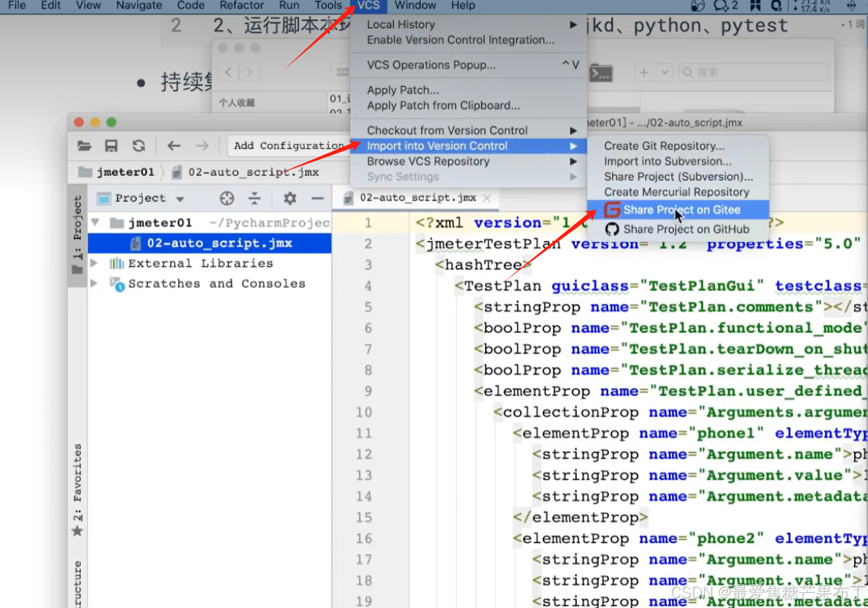Collapse the jmeter01 project tree node
The image size is (868, 608).
click(x=95, y=223)
